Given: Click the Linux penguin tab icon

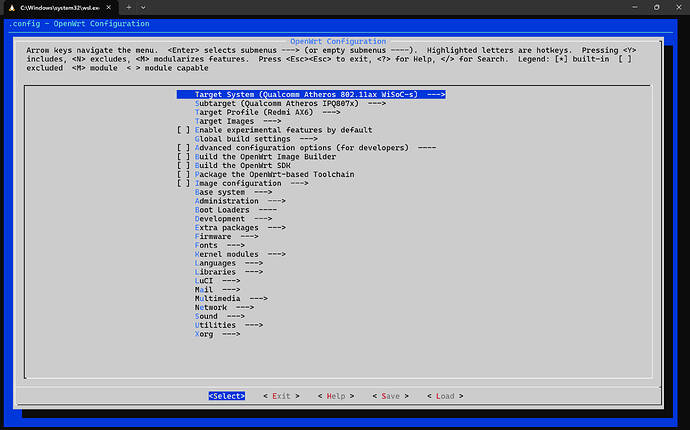Looking at the screenshot, I should (12, 8).
